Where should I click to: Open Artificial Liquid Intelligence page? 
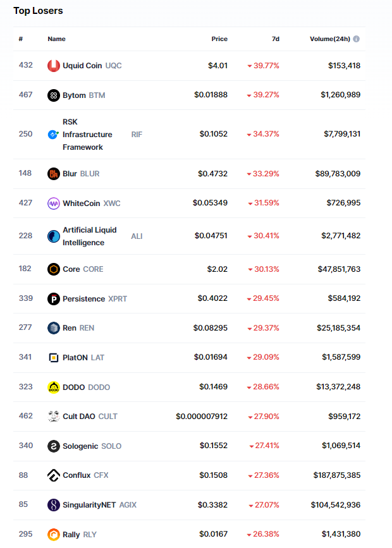point(89,236)
